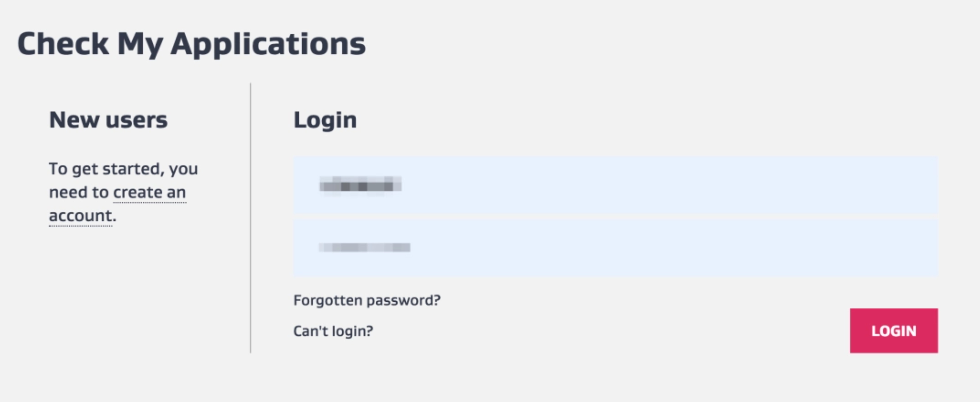Click the words 'need to' before the link
980x402 pixels.
click(x=79, y=192)
